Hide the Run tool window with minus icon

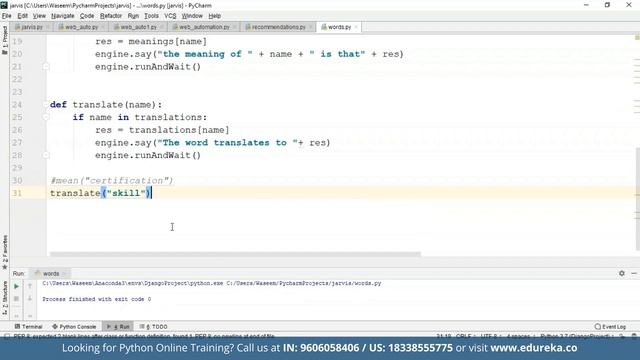[634, 273]
